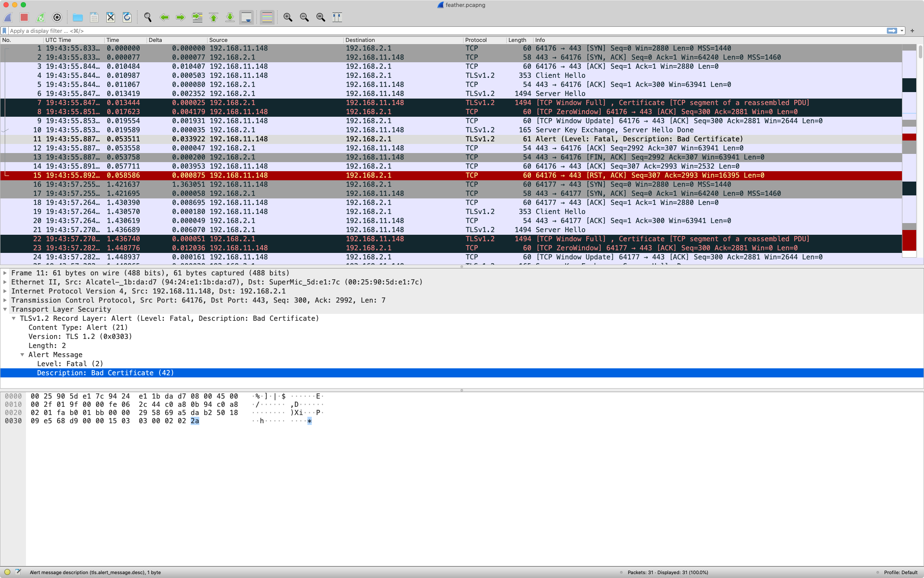The height and width of the screenshot is (578, 924).
Task: Zoom in on packet text
Action: click(288, 17)
